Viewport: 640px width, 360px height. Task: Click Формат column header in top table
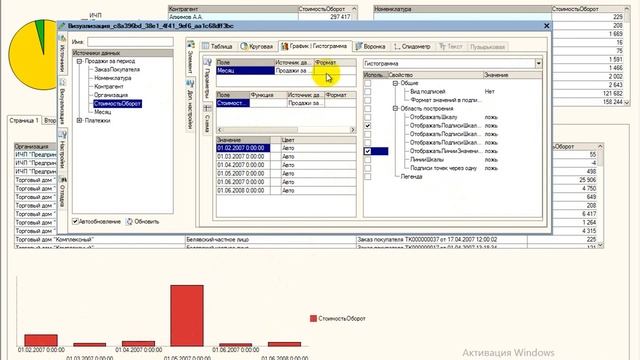pos(335,62)
